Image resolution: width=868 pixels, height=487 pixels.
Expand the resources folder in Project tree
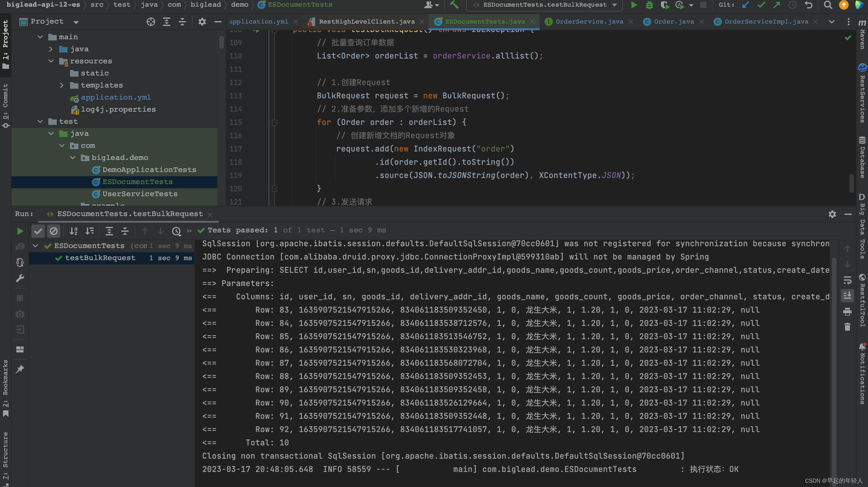click(x=53, y=61)
